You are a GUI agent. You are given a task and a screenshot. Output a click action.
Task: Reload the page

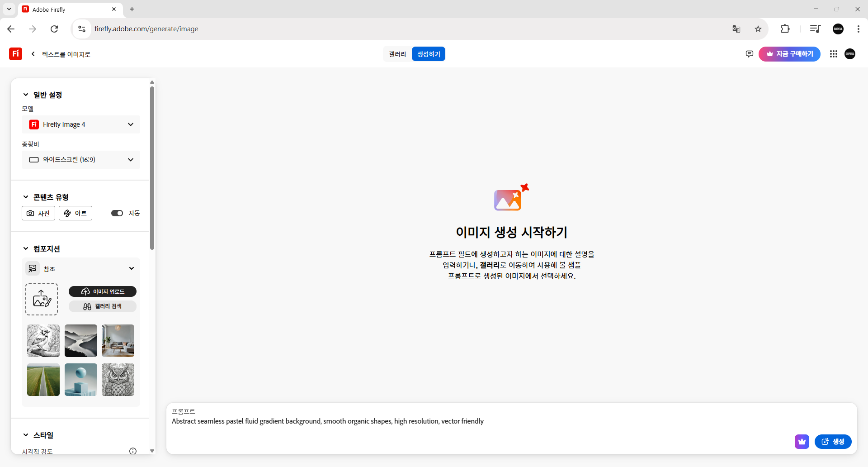click(x=54, y=29)
